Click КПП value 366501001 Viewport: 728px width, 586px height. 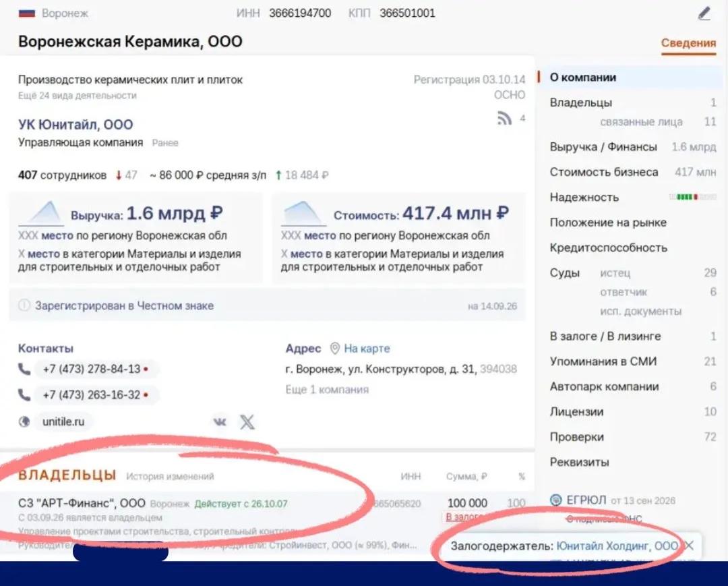pyautogui.click(x=407, y=13)
